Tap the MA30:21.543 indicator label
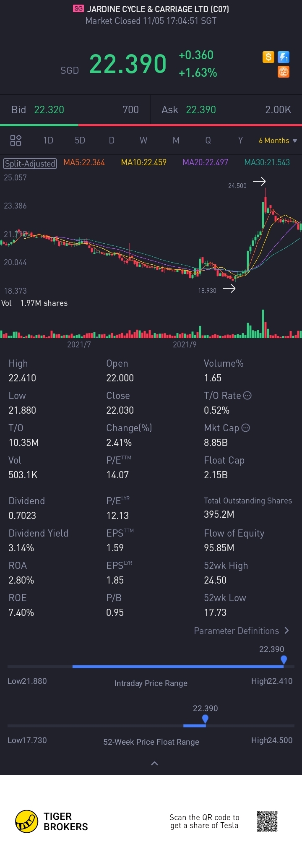This screenshot has height=868, width=302. pyautogui.click(x=267, y=162)
